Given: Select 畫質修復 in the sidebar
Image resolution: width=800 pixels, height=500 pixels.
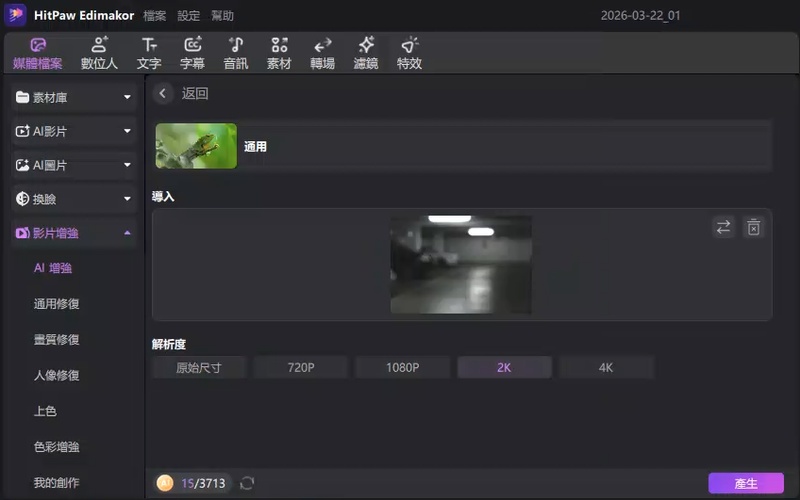Looking at the screenshot, I should click(56, 339).
